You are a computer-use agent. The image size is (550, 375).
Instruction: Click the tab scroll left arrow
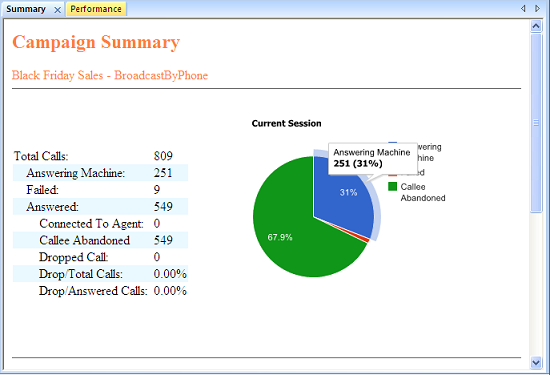(x=523, y=8)
